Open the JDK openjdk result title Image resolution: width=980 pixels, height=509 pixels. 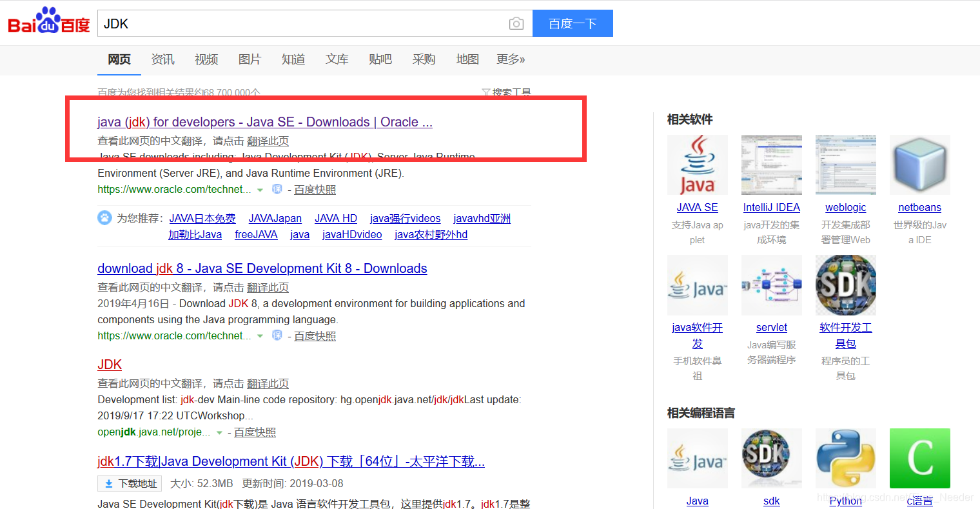[x=110, y=364]
